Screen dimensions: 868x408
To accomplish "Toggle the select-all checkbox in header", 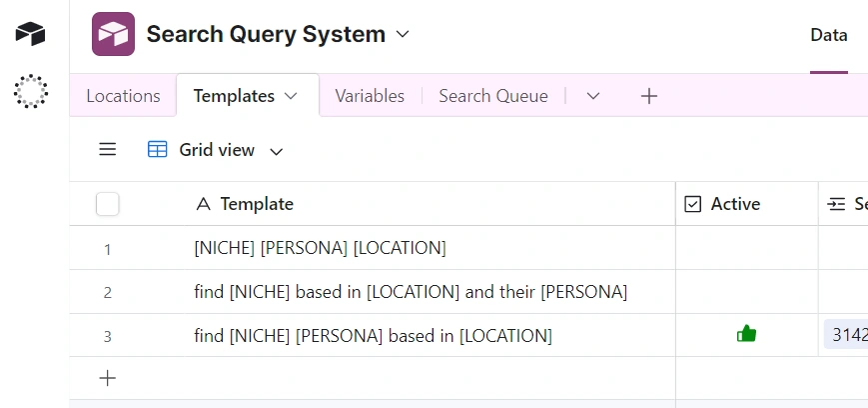I will click(x=108, y=204).
